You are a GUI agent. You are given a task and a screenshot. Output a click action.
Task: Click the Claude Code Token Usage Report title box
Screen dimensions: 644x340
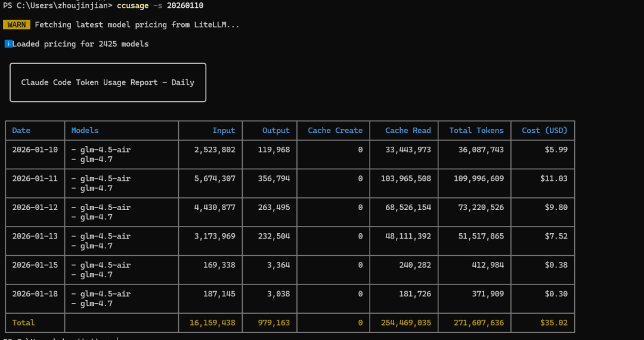point(108,82)
